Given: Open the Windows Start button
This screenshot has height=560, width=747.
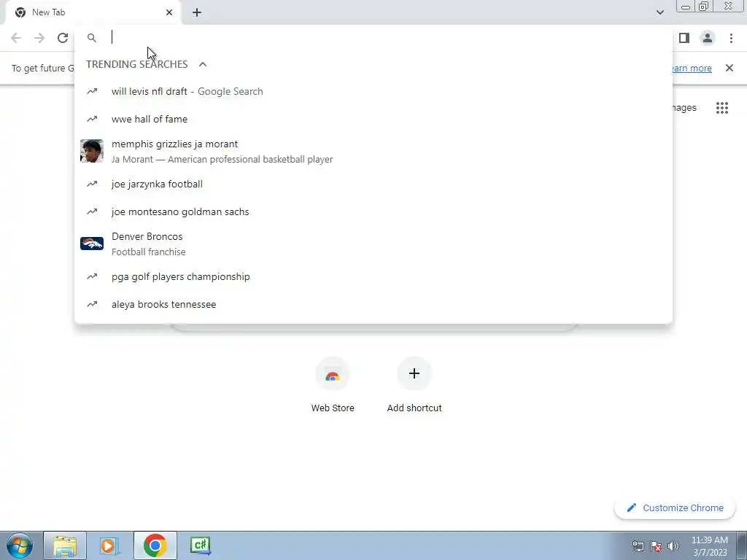Looking at the screenshot, I should [20, 545].
